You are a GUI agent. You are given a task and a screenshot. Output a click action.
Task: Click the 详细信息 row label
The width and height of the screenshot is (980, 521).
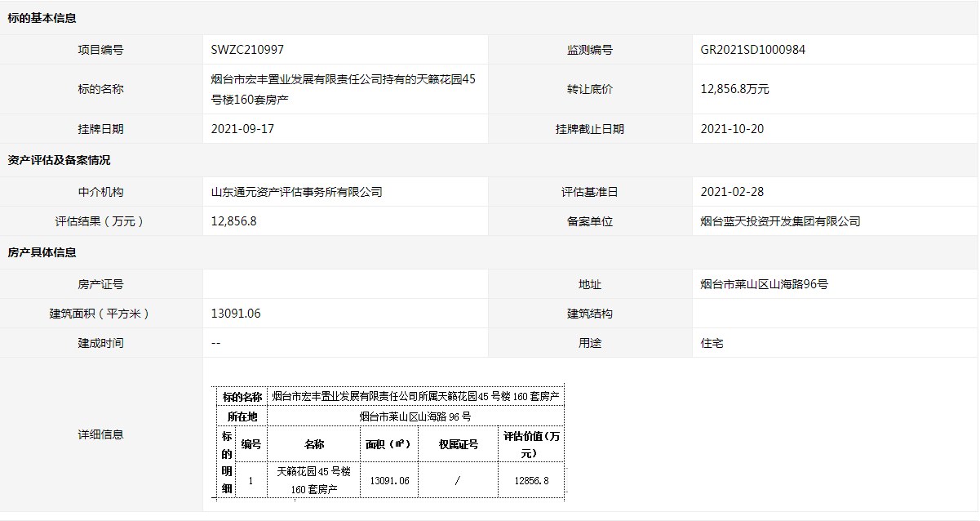click(x=100, y=434)
